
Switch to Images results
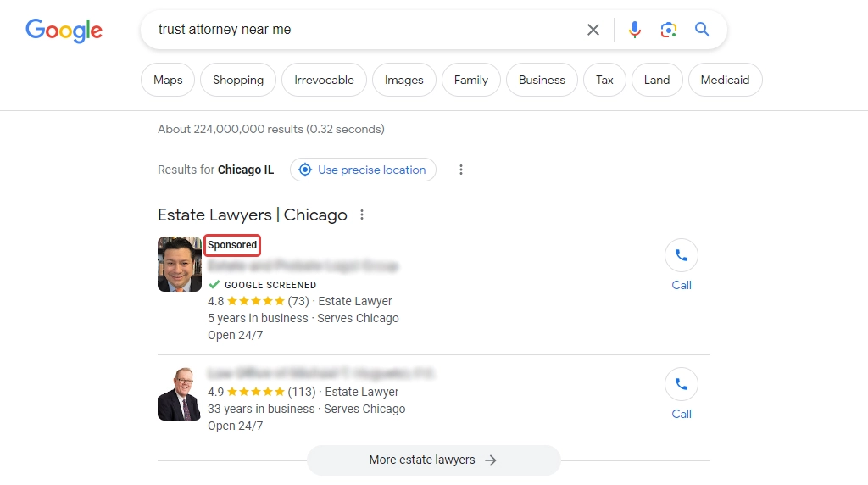(x=403, y=80)
